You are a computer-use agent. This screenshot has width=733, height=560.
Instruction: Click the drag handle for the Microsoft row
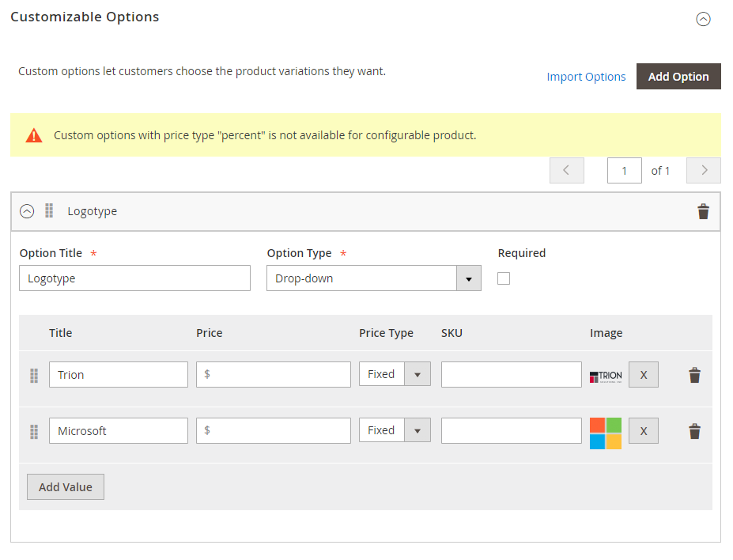(x=34, y=431)
